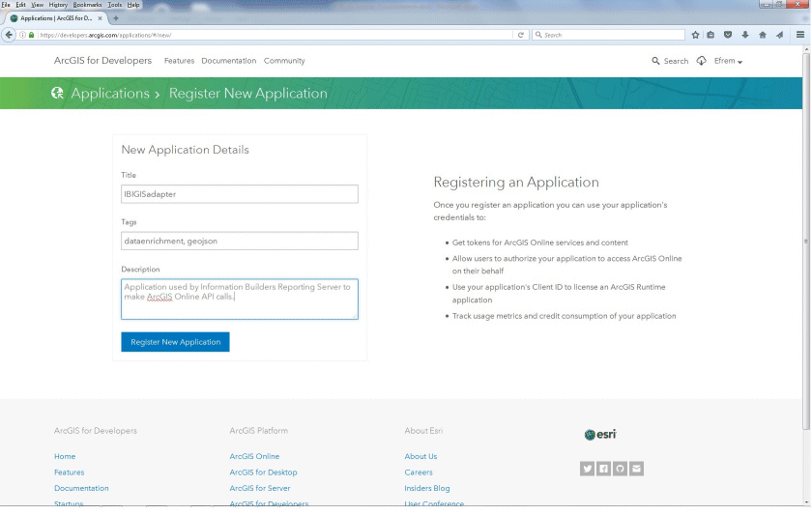
Task: Click the page vertical scrollbar
Action: coord(806,241)
